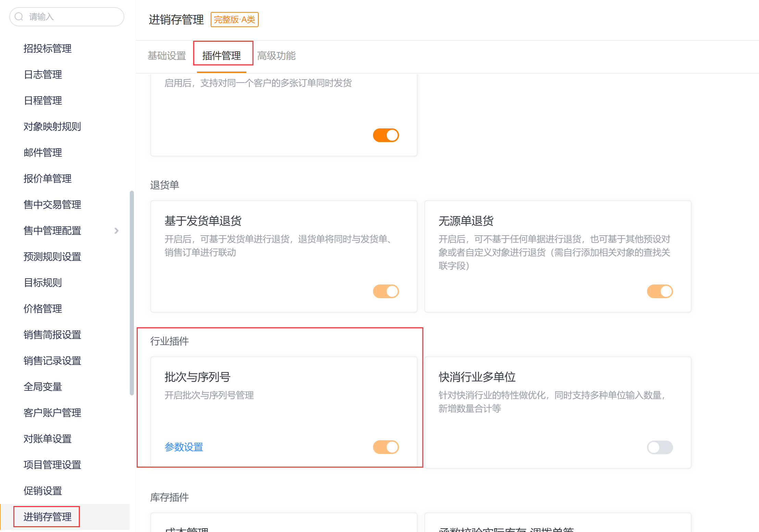759x532 pixels.
Task: Open 招投标管理 in sidebar
Action: [x=48, y=49]
